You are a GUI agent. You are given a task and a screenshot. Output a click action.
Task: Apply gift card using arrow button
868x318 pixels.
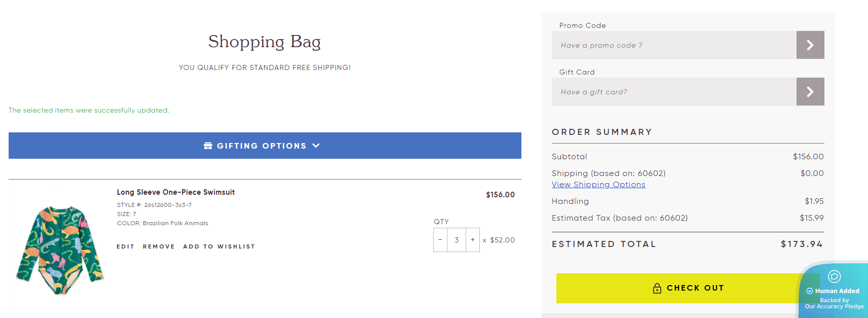pos(810,92)
